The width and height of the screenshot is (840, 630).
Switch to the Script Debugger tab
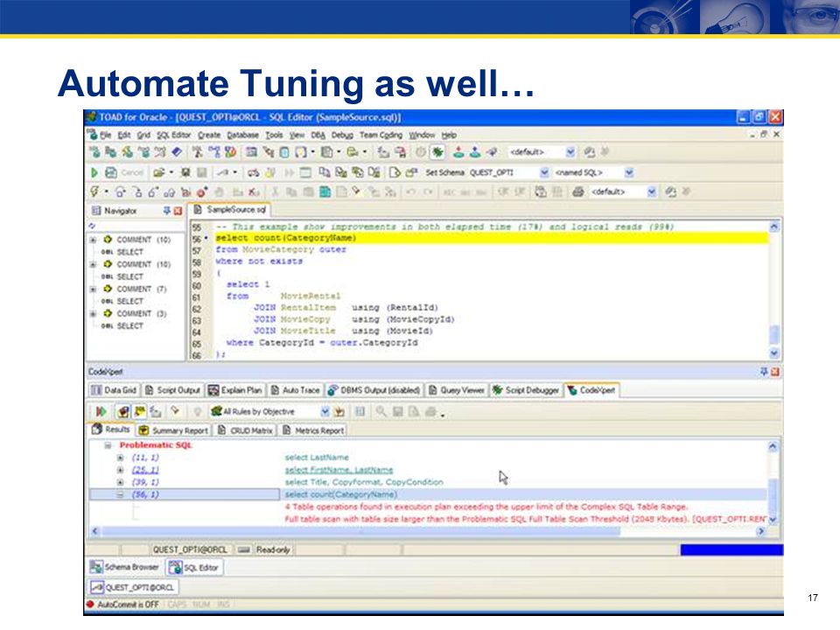(x=526, y=390)
